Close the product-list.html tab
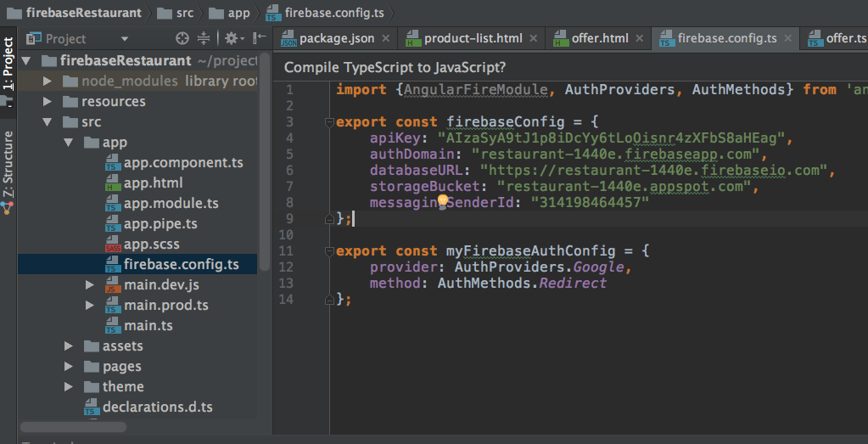This screenshot has height=444, width=868. (534, 38)
